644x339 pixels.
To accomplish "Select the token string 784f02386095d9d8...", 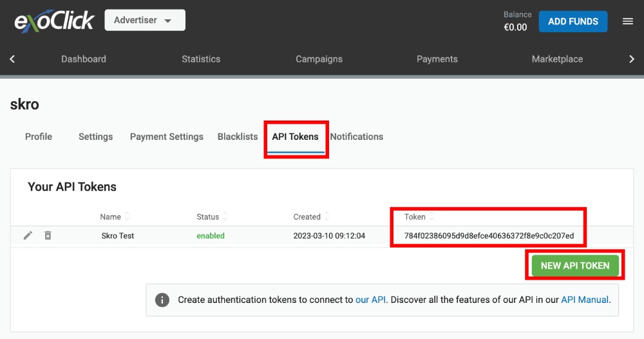I will [489, 236].
